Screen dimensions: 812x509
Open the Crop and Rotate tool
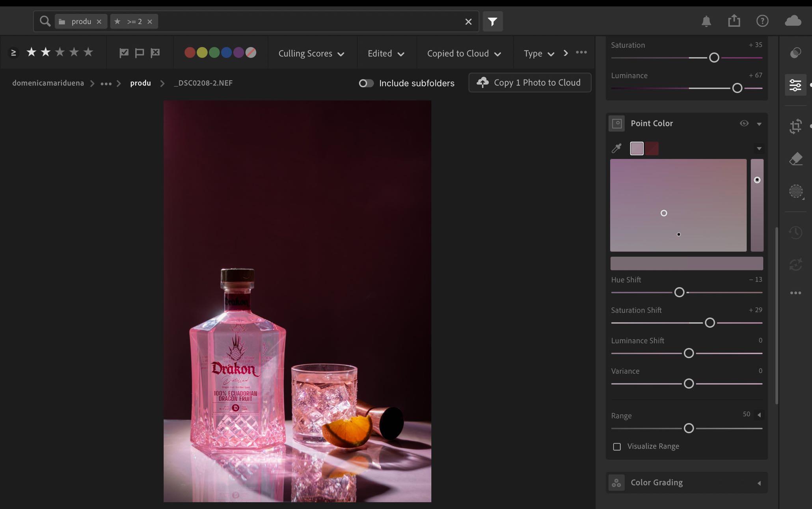pyautogui.click(x=795, y=126)
